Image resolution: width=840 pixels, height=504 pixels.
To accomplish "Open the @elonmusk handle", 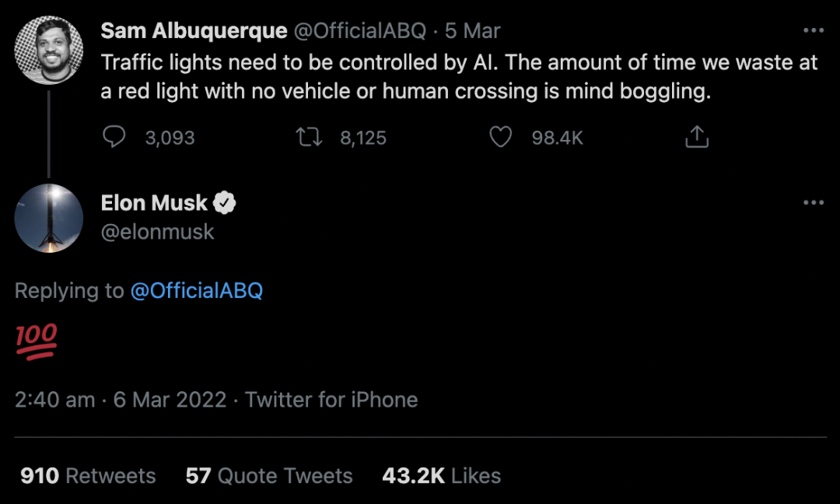I will (x=158, y=232).
